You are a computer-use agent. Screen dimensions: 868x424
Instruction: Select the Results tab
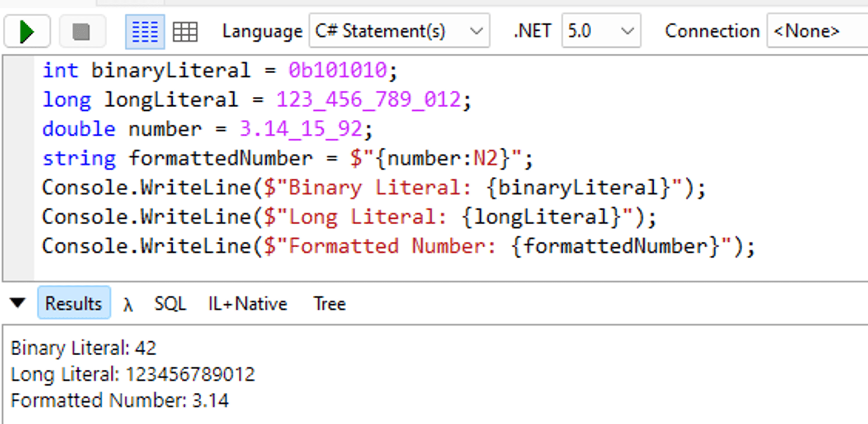(74, 304)
